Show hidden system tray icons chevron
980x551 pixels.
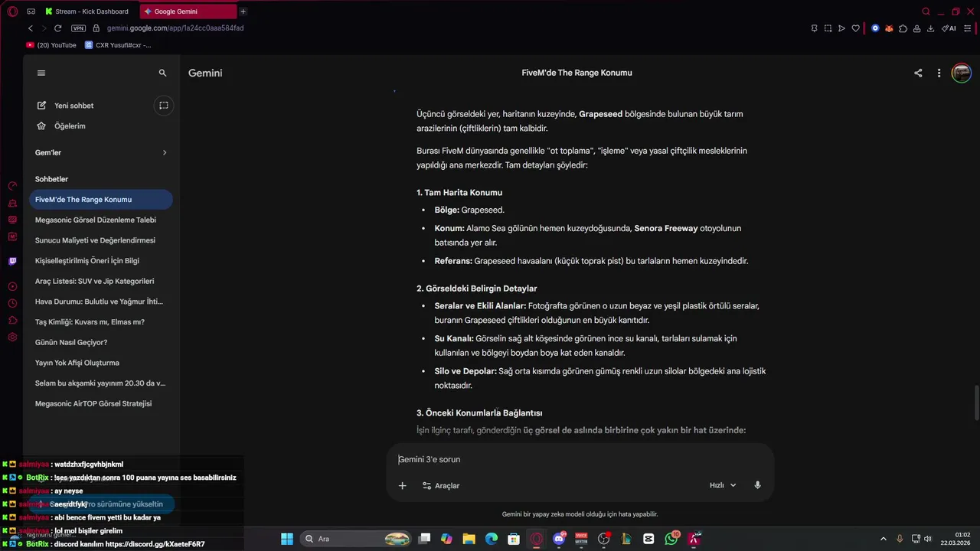coord(883,539)
